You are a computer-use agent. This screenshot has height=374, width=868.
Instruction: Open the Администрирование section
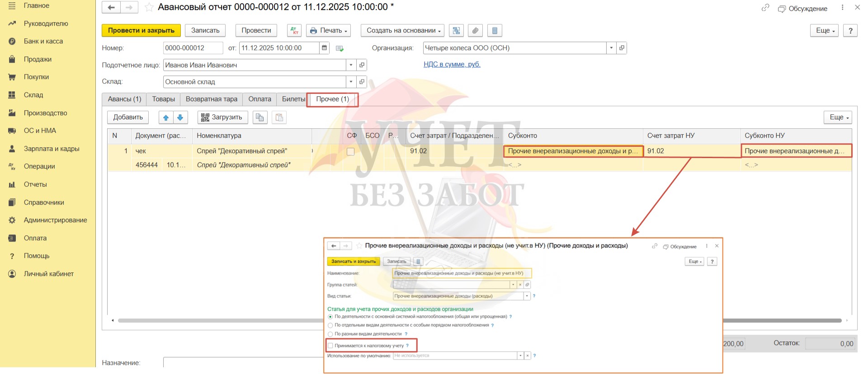click(56, 220)
